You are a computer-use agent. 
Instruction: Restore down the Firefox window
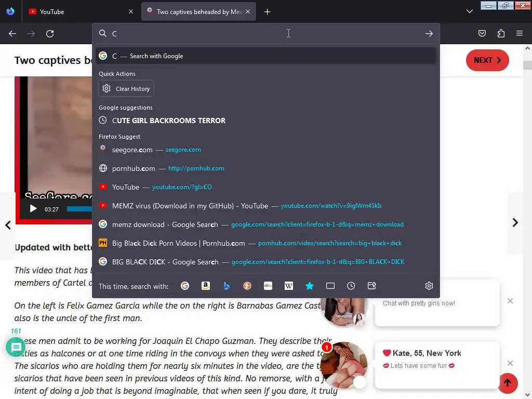506,6
